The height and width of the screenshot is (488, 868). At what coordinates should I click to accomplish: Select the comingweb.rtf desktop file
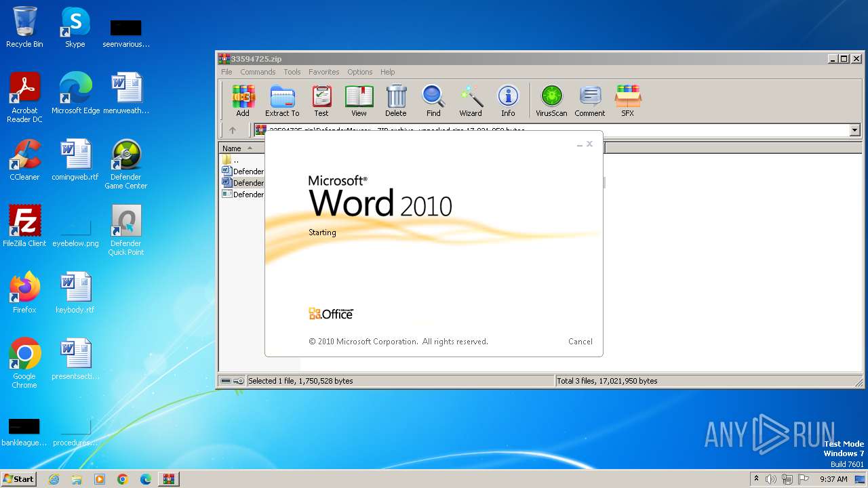(x=75, y=160)
